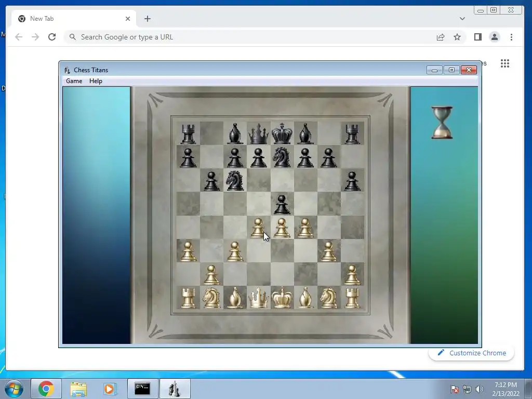The width and height of the screenshot is (532, 399).
Task: Click the hourglass timer in Chess Titans
Action: [x=442, y=123]
